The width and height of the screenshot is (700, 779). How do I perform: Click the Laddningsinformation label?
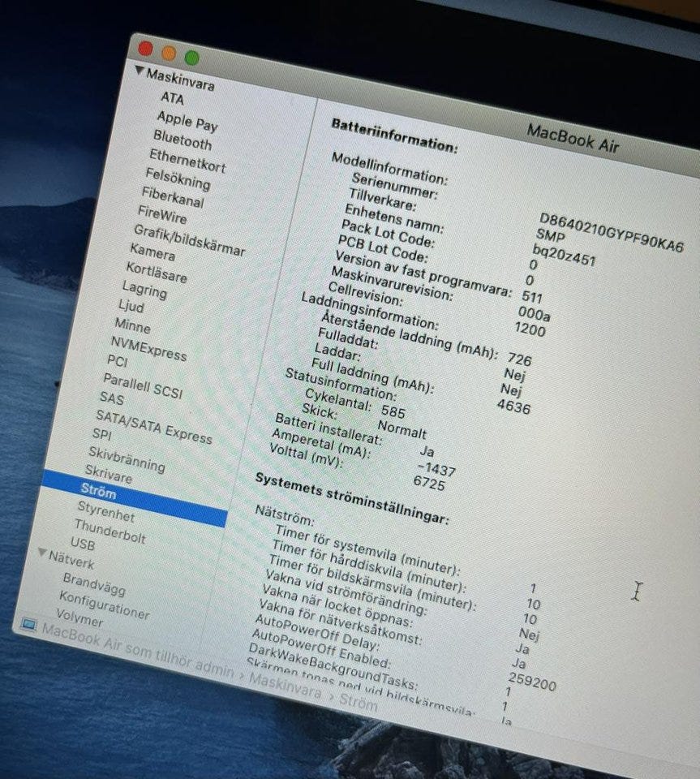click(369, 311)
